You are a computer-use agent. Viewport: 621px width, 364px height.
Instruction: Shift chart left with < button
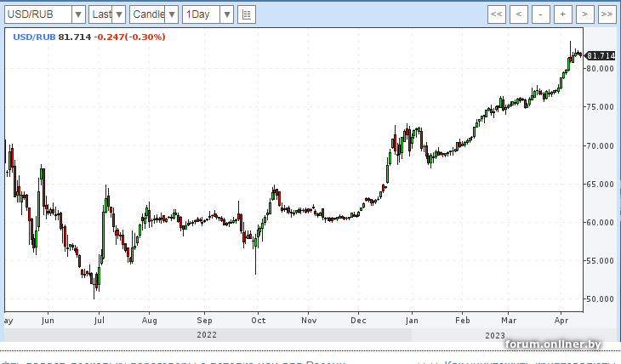click(x=518, y=14)
